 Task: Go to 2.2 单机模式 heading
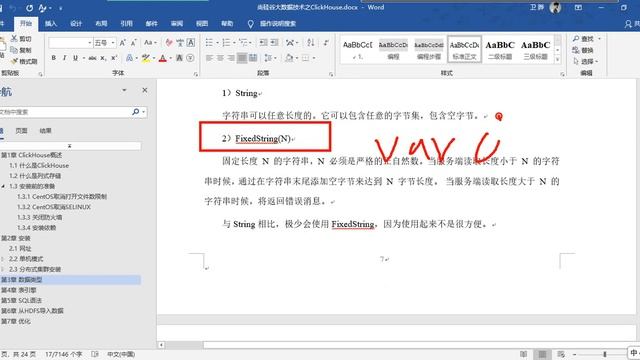(x=26, y=259)
